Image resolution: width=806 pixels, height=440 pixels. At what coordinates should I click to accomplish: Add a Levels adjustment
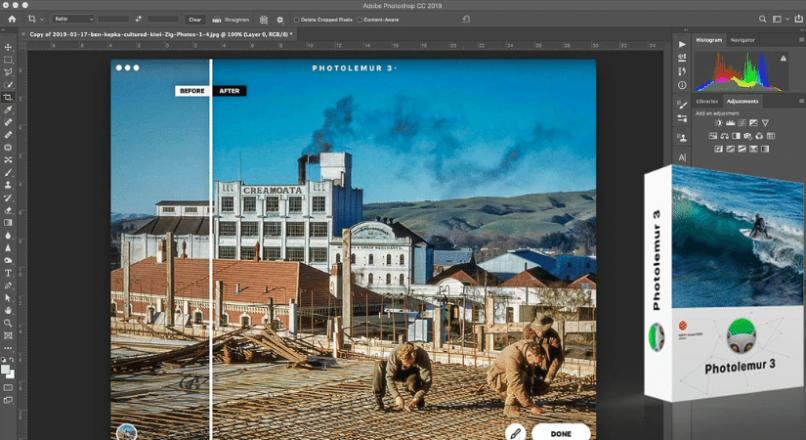point(730,123)
